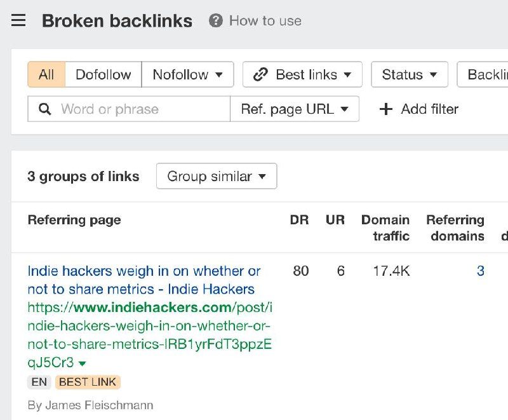508x420 pixels.
Task: Expand the referring page URL arrow
Action: tap(82, 363)
